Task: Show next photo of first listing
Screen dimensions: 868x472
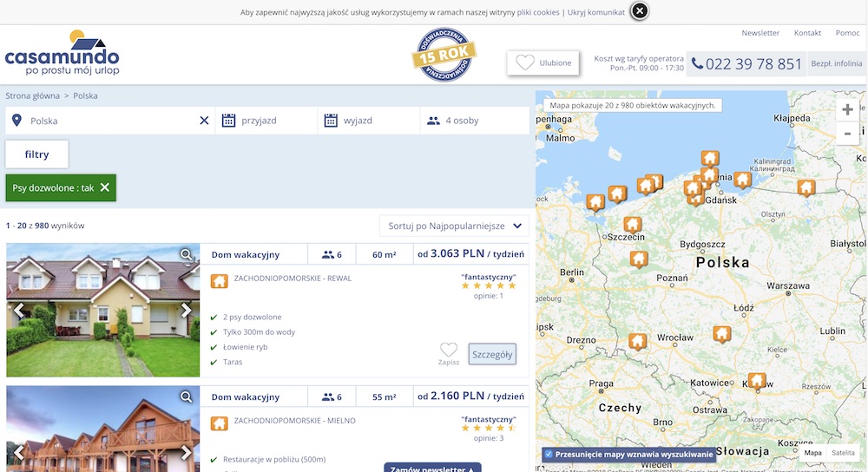Action: coord(186,310)
